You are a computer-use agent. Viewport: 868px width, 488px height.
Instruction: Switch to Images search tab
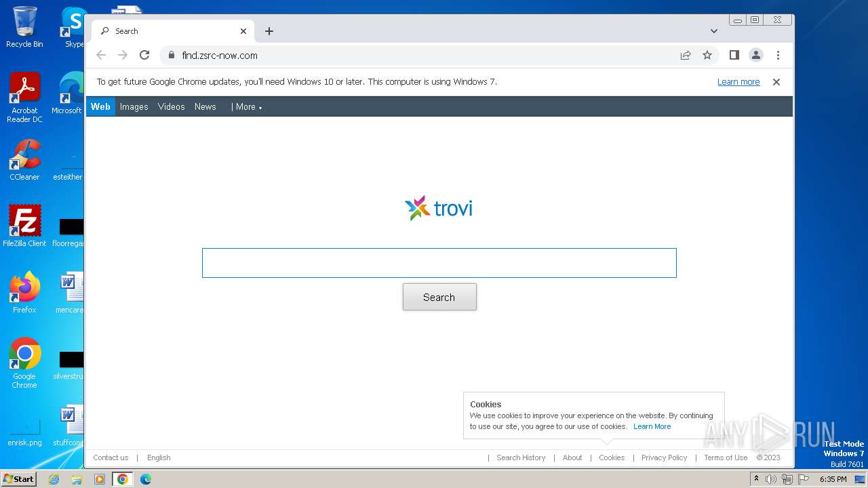point(134,106)
